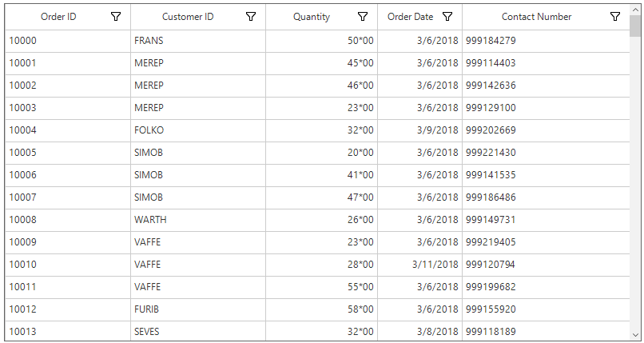Select SIMOB cell in order 10006 row

(x=198, y=175)
